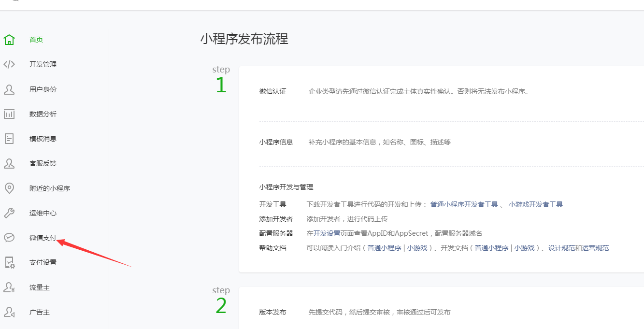Click the person icon beside 用户身份
644x329 pixels.
tap(9, 89)
